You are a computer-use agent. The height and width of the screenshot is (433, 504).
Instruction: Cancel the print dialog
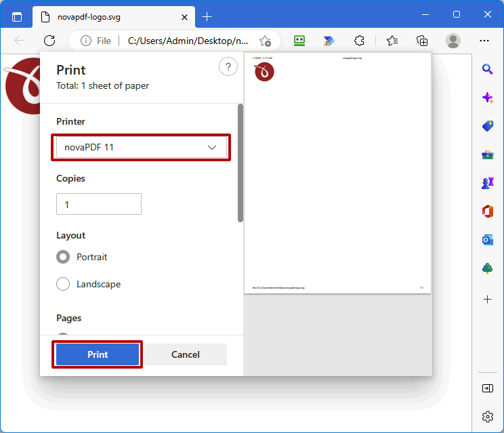(186, 354)
